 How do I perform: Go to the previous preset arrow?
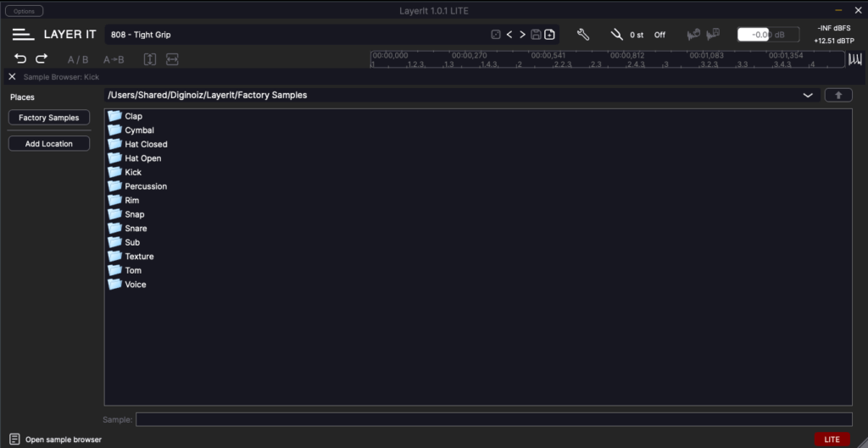(509, 35)
